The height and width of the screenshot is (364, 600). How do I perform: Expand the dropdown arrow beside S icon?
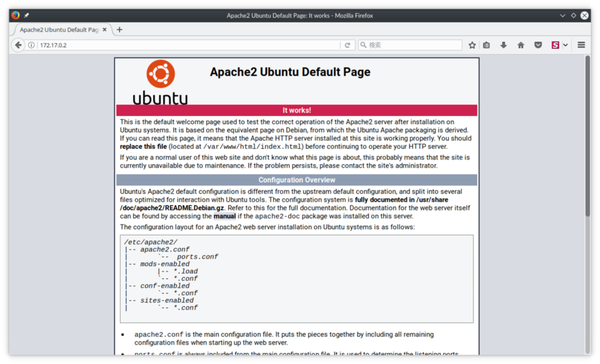point(565,45)
